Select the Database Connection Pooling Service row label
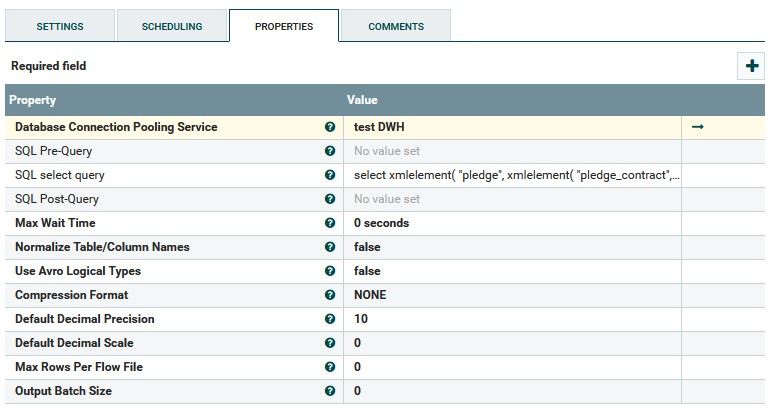Screen dimensions: 776x408 [116, 127]
